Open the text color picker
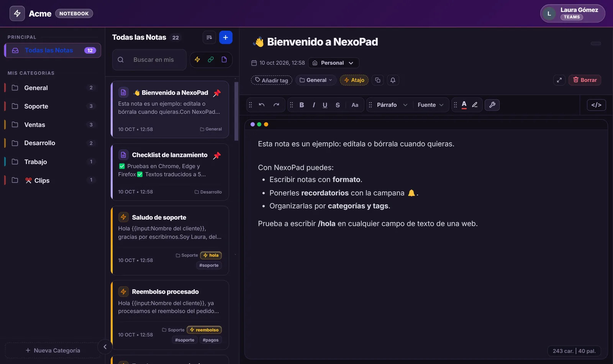The width and height of the screenshot is (613, 364). 464,105
